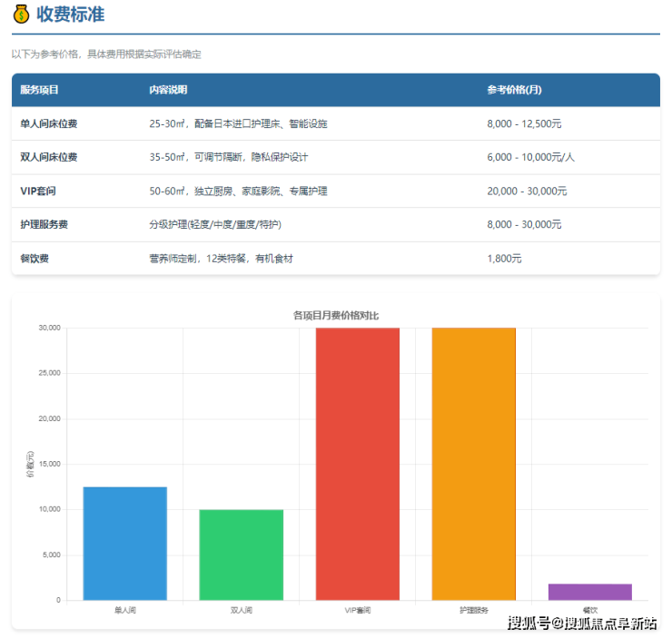Click the blue 单人间 bar in chart
This screenshot has width=672, height=638.
pos(125,543)
